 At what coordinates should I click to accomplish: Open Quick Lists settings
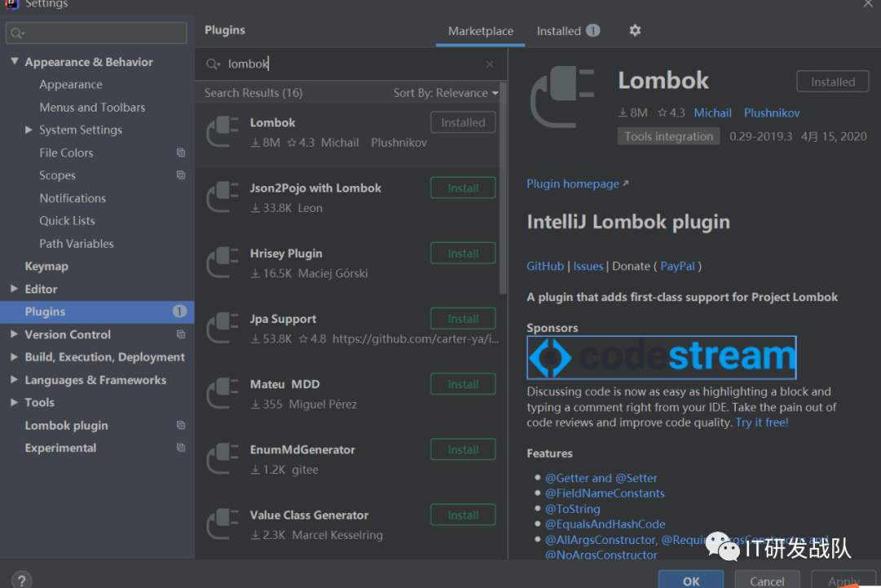tap(67, 221)
